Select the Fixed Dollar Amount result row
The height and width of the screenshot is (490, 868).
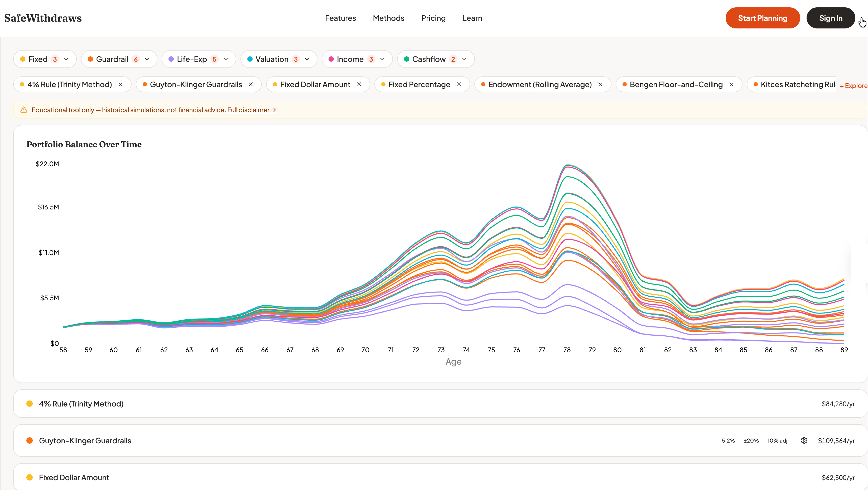tap(74, 477)
